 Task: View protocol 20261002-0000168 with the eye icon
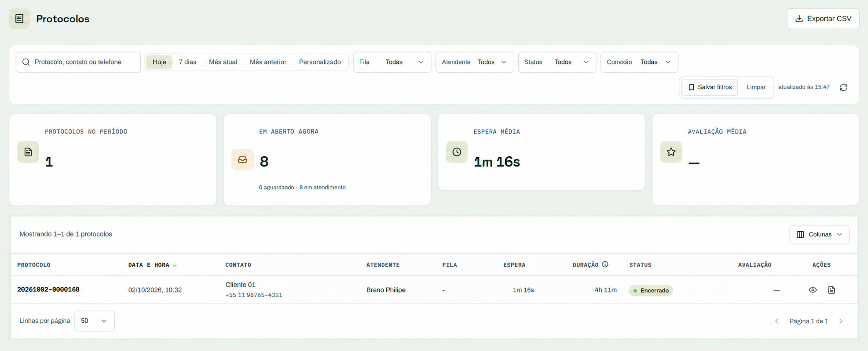click(x=813, y=290)
